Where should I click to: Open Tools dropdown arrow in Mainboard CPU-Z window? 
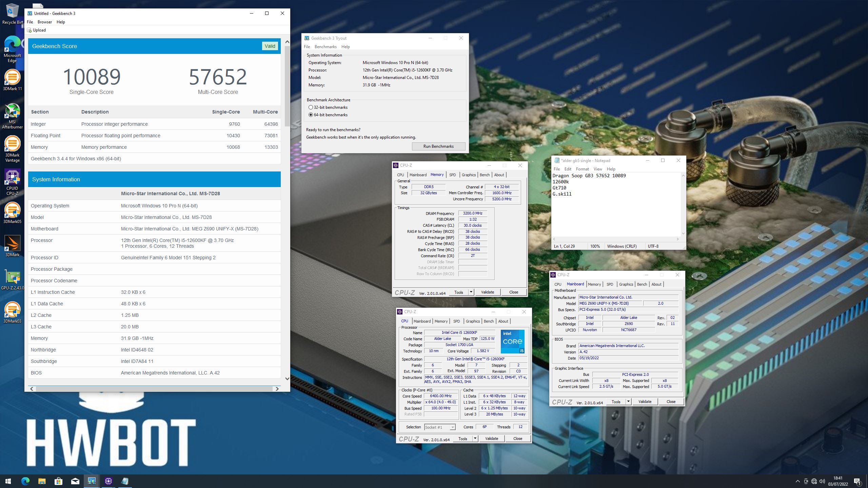(628, 402)
